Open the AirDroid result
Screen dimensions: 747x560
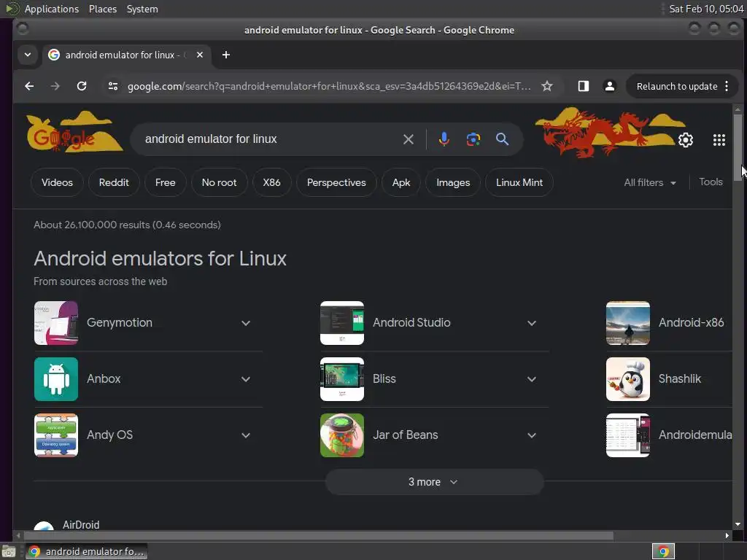click(x=81, y=525)
